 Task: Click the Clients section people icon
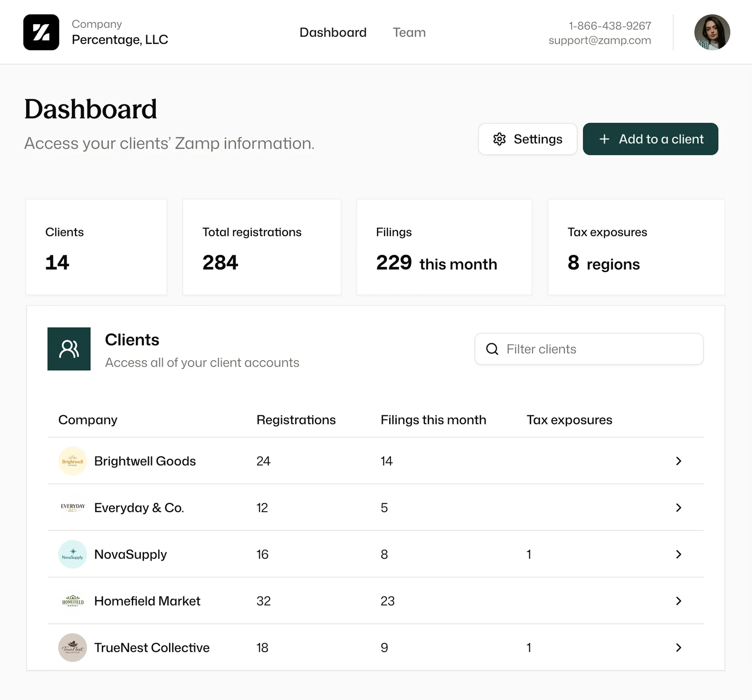69,348
